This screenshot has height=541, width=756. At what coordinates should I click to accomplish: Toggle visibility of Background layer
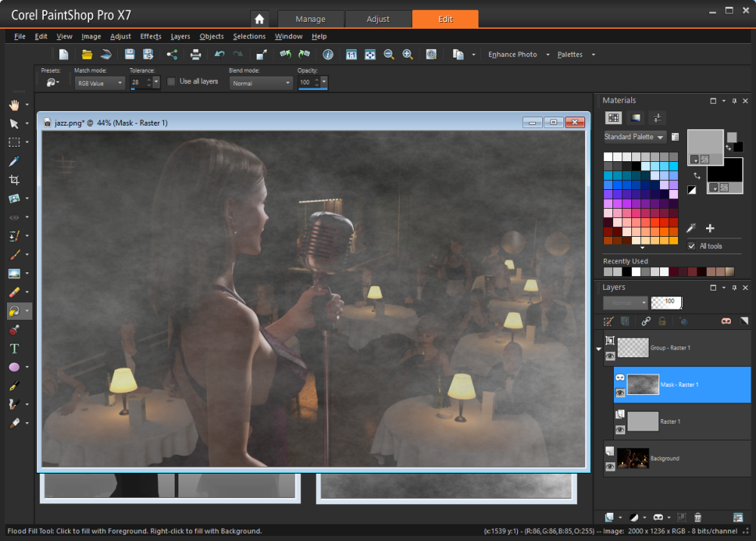pyautogui.click(x=610, y=467)
